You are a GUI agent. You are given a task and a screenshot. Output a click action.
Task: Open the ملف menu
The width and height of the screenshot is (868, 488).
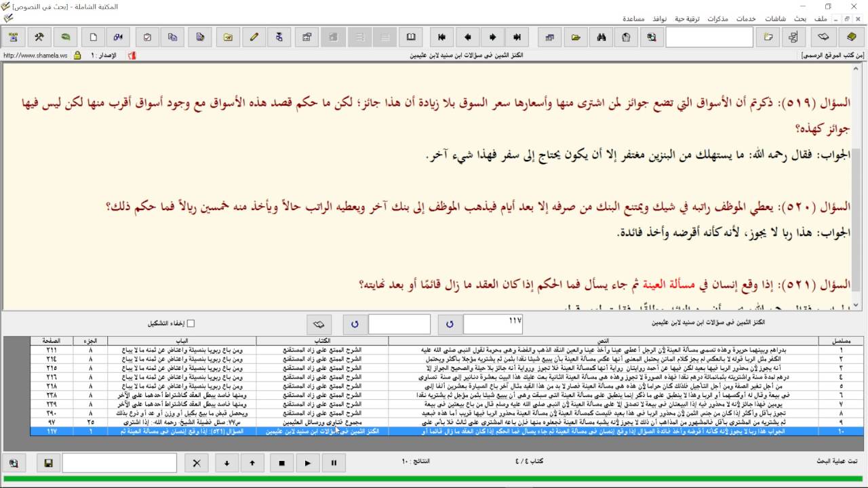coord(821,18)
